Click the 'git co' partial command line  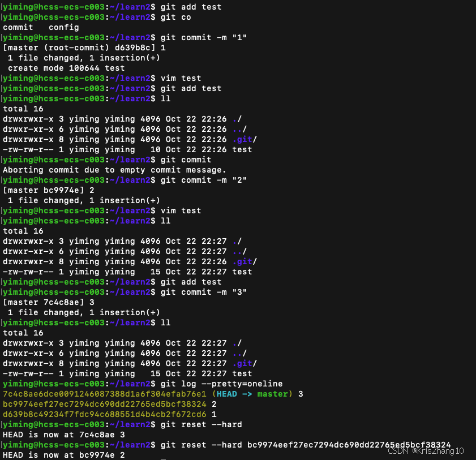click(x=176, y=18)
